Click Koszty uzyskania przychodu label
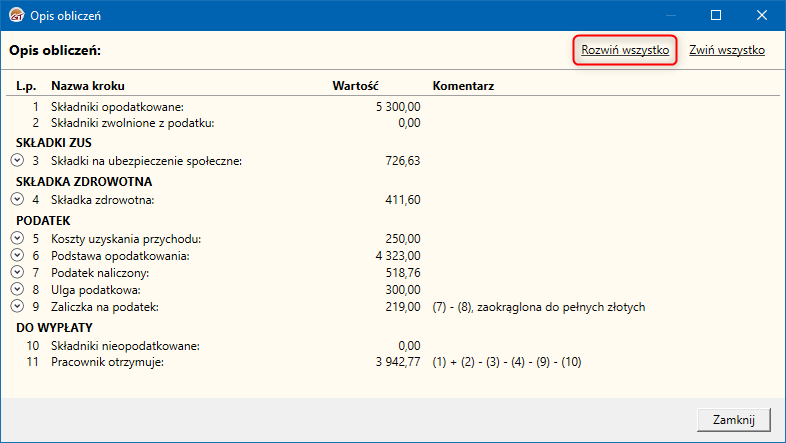 (x=126, y=239)
